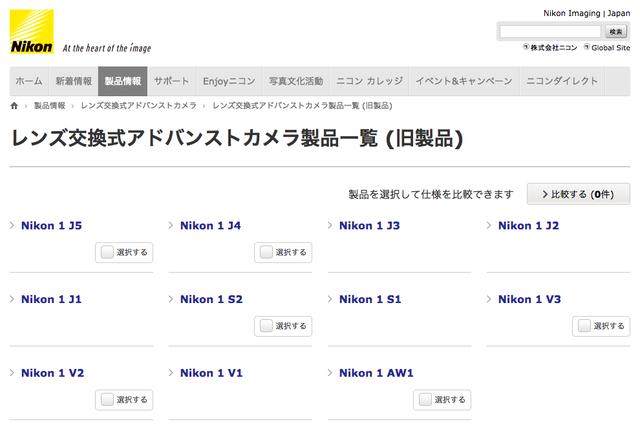Click the arrow icon beside Nikon 1 J1

(x=12, y=299)
